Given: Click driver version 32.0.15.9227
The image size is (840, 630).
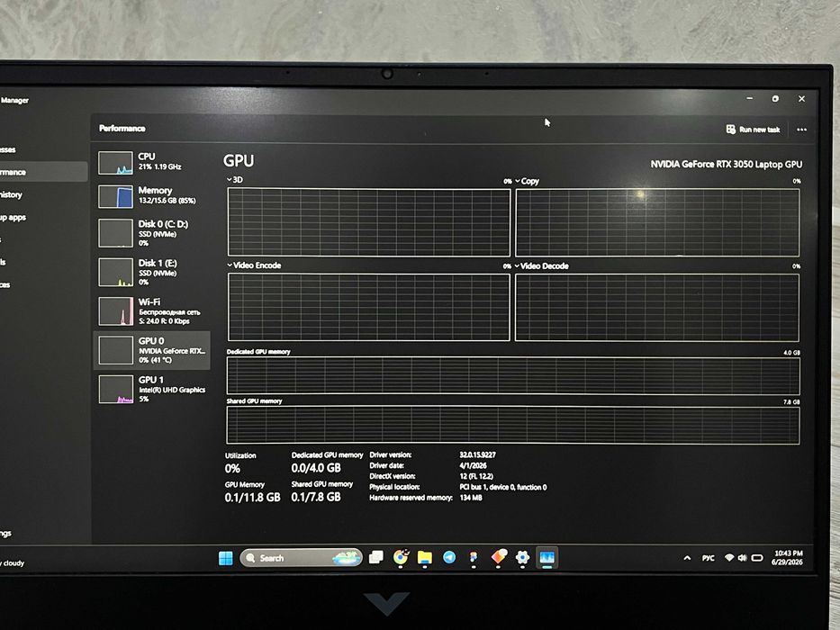Looking at the screenshot, I should click(477, 454).
